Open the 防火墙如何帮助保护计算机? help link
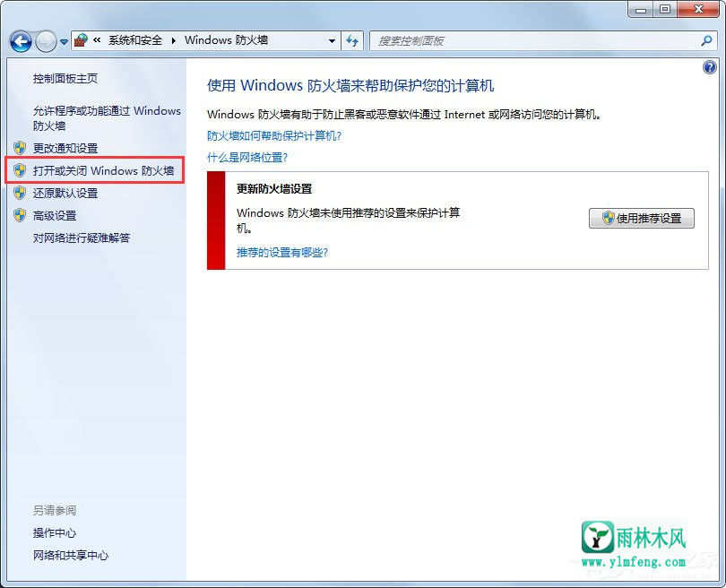The width and height of the screenshot is (726, 588). (274, 135)
